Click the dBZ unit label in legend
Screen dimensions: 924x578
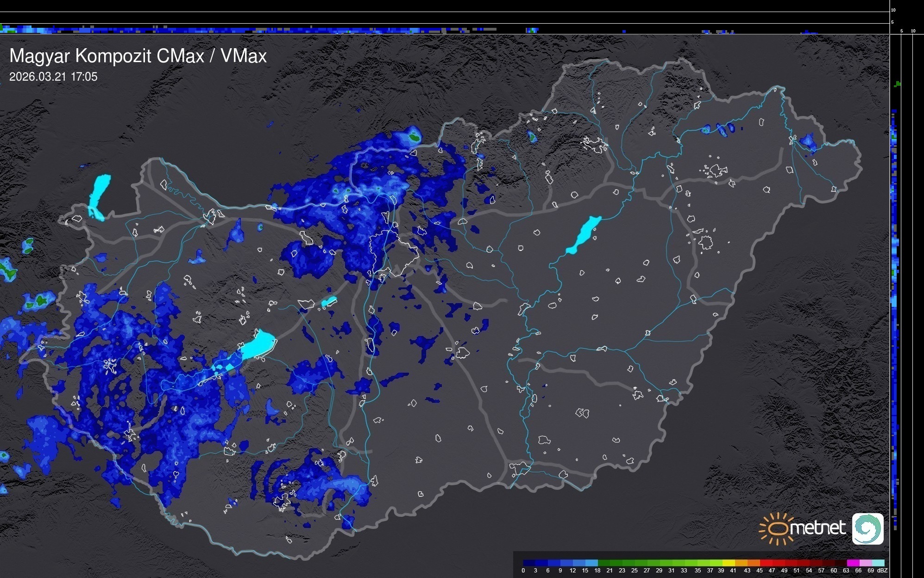882,571
